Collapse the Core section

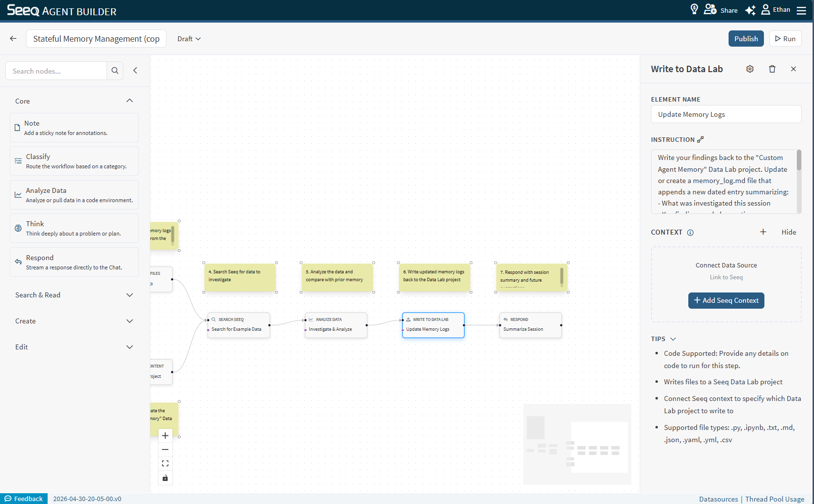click(x=130, y=101)
